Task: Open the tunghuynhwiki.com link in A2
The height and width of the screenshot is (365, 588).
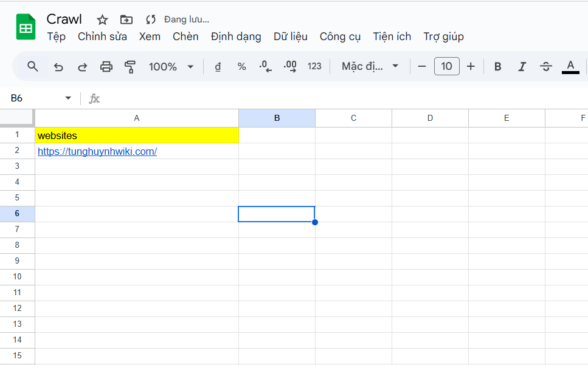Action: point(97,151)
